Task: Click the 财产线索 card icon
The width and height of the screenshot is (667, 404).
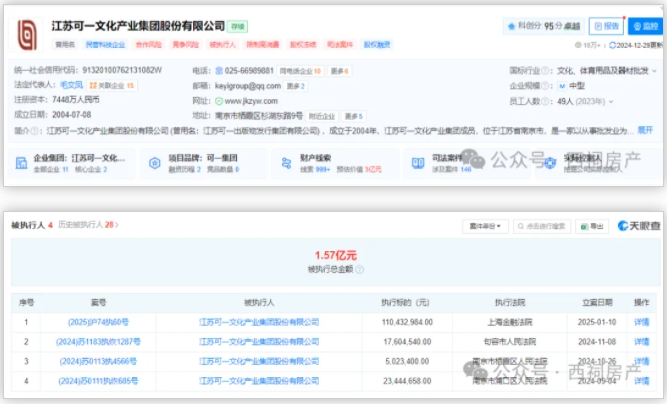Action: (x=284, y=162)
